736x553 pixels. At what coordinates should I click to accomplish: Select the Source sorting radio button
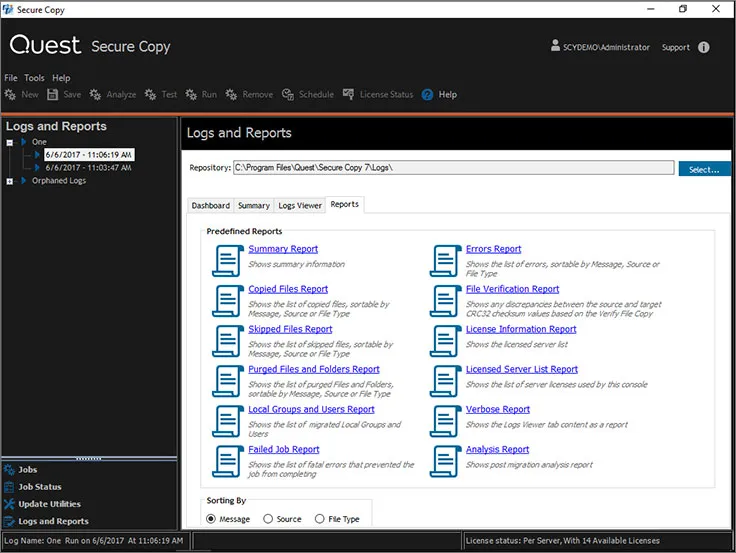(x=268, y=519)
